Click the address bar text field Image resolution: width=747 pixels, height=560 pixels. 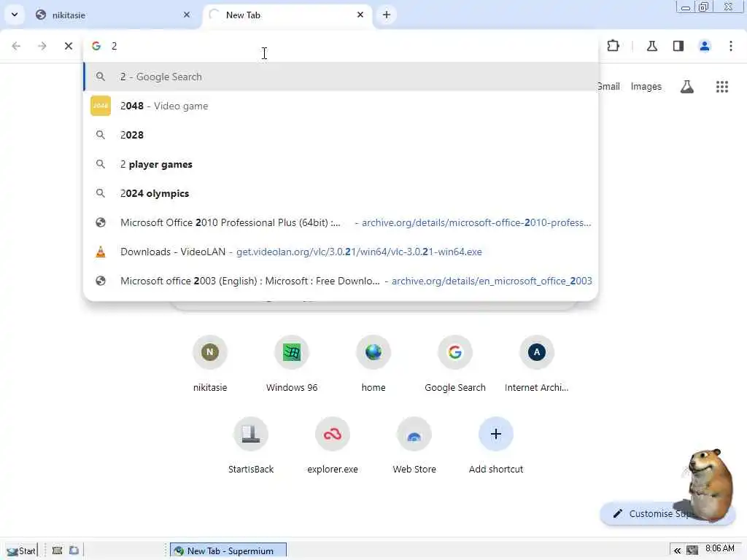(x=340, y=46)
